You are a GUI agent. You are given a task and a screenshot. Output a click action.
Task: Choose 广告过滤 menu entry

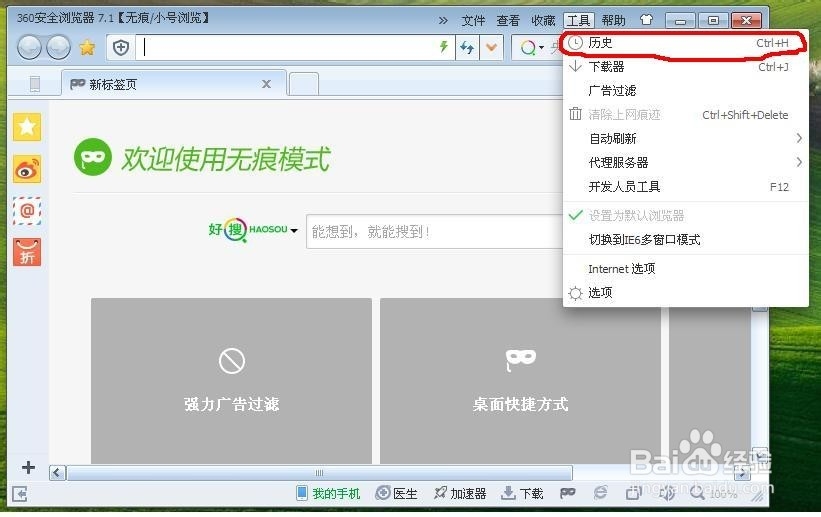point(685,91)
